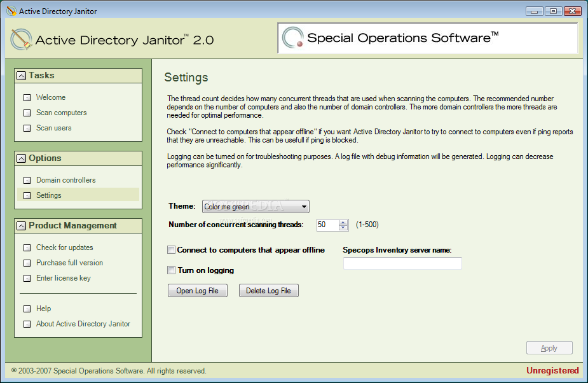Click the copyright notice in the status bar
The image size is (588, 383).
[x=109, y=371]
